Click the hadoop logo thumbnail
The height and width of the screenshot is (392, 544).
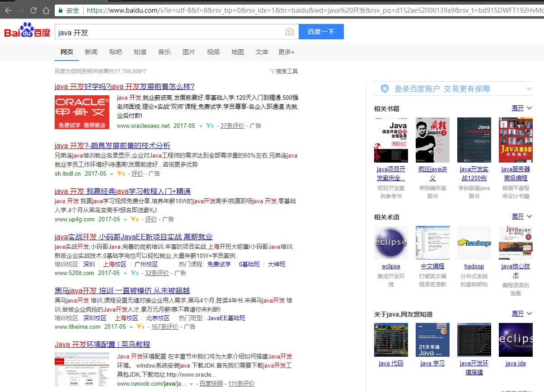point(474,243)
